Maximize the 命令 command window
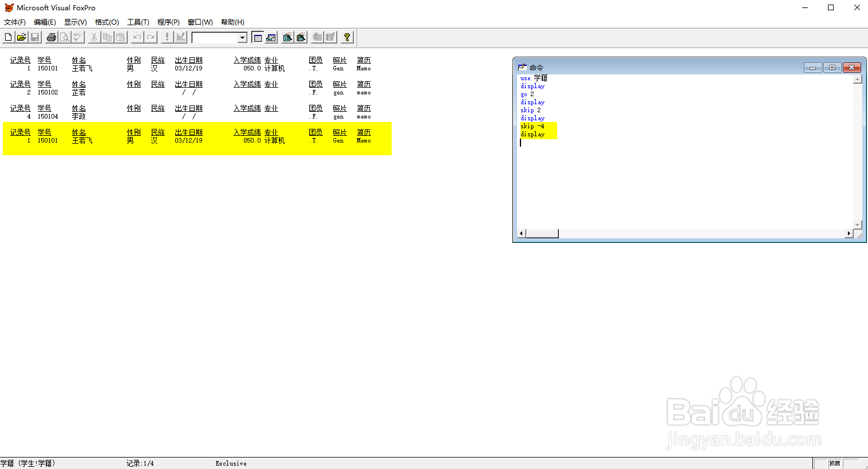868x469 pixels. (833, 68)
